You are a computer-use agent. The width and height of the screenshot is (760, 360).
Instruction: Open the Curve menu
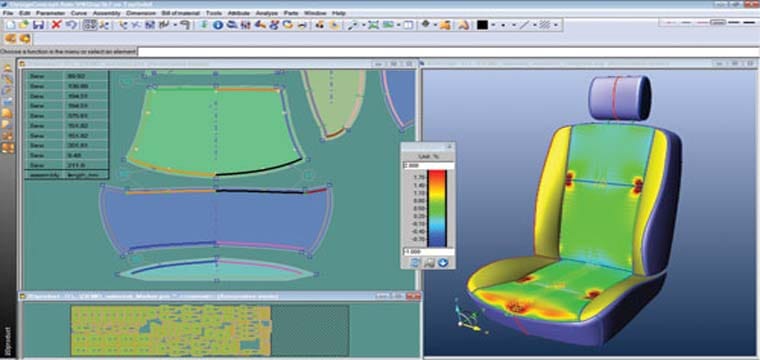pyautogui.click(x=79, y=13)
